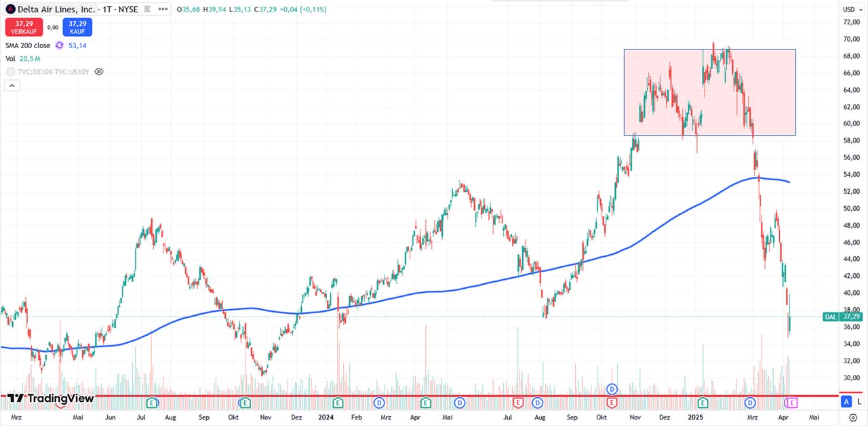
Task: Click the 37,29 current price label on the price scale
Action: (x=851, y=317)
